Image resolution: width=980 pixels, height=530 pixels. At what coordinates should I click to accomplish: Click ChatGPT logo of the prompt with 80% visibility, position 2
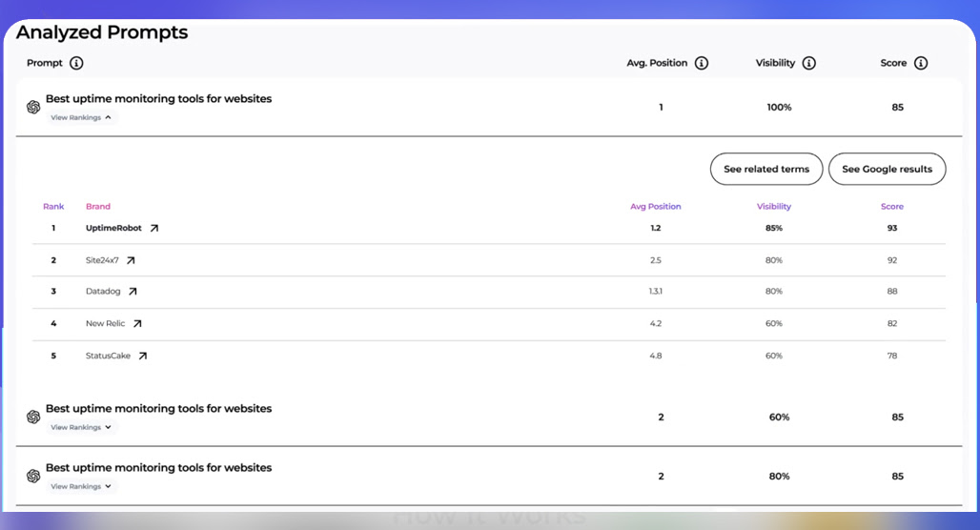coord(33,477)
